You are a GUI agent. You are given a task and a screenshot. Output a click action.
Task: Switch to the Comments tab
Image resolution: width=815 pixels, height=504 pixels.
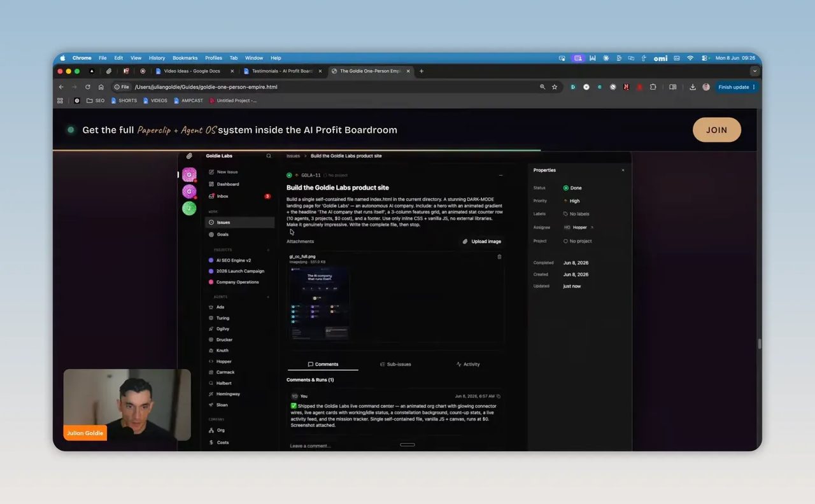tap(323, 364)
